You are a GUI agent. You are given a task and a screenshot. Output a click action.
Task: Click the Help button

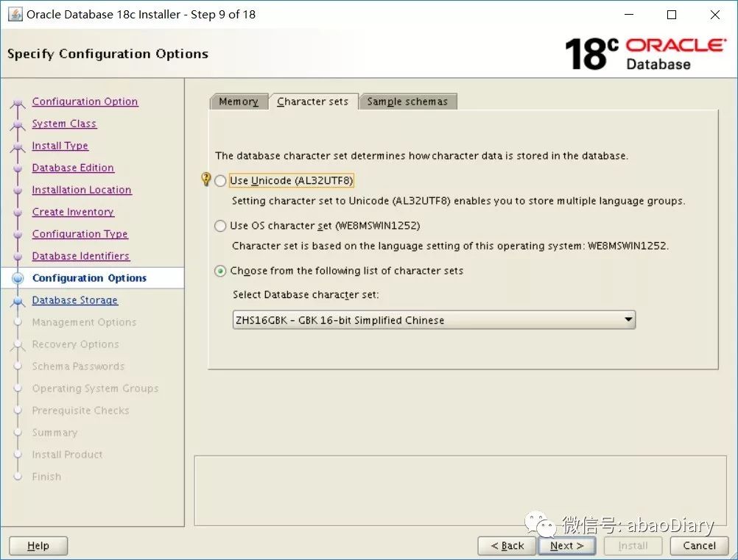coord(38,545)
